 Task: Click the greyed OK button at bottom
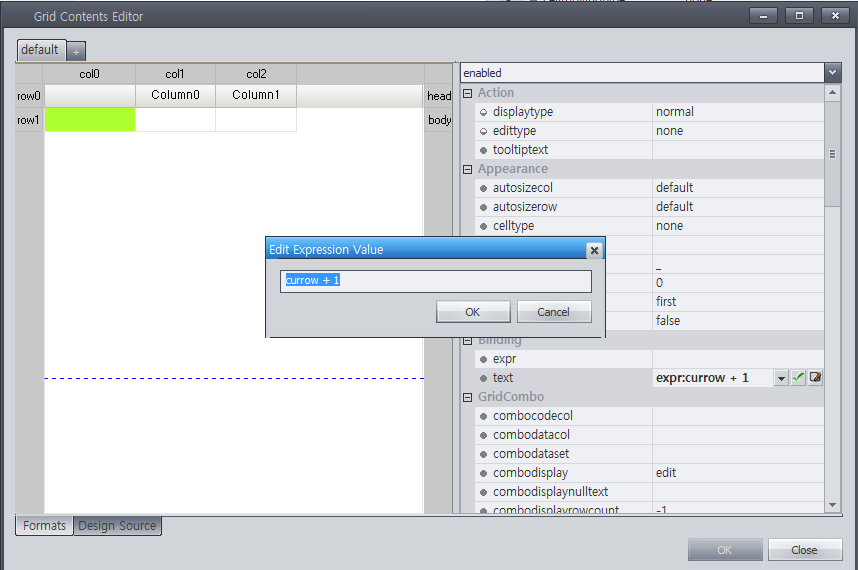pyautogui.click(x=724, y=550)
